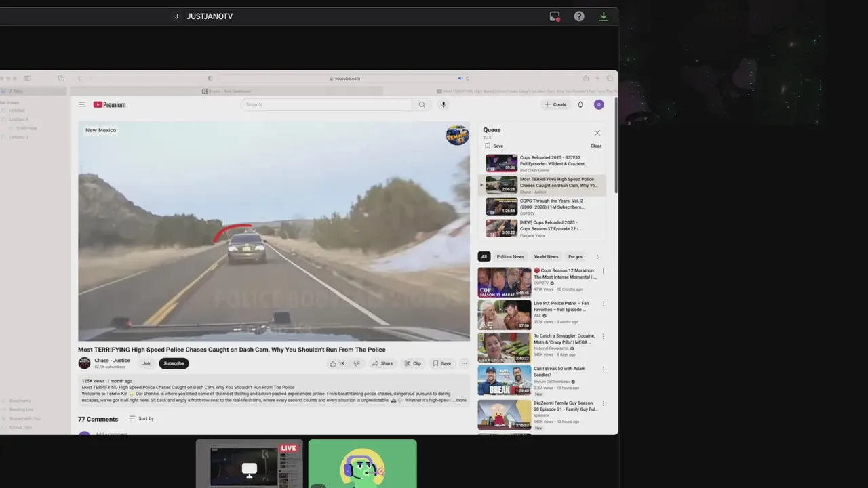
Task: Dislike the video with thumbs down
Action: coord(357,363)
